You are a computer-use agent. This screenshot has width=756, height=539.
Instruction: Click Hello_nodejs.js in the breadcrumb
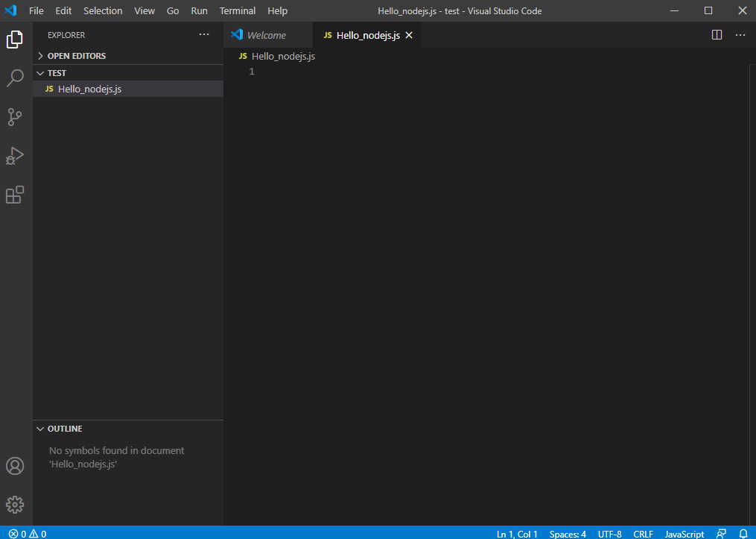coord(283,57)
